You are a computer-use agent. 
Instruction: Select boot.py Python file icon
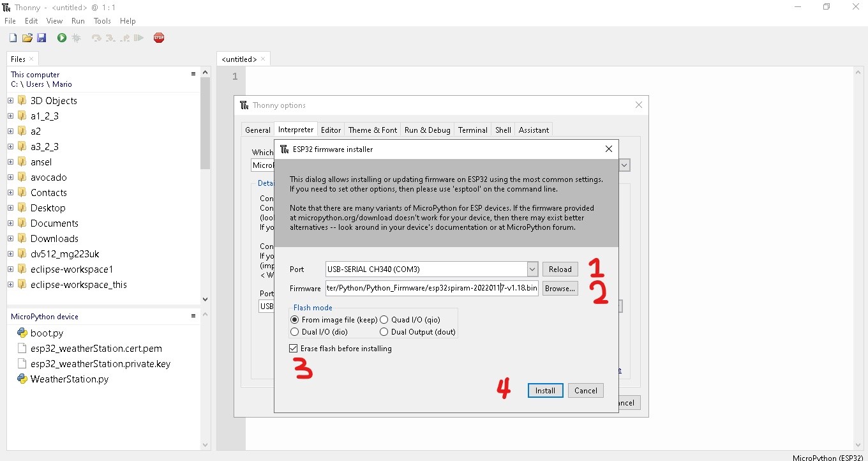tap(22, 333)
